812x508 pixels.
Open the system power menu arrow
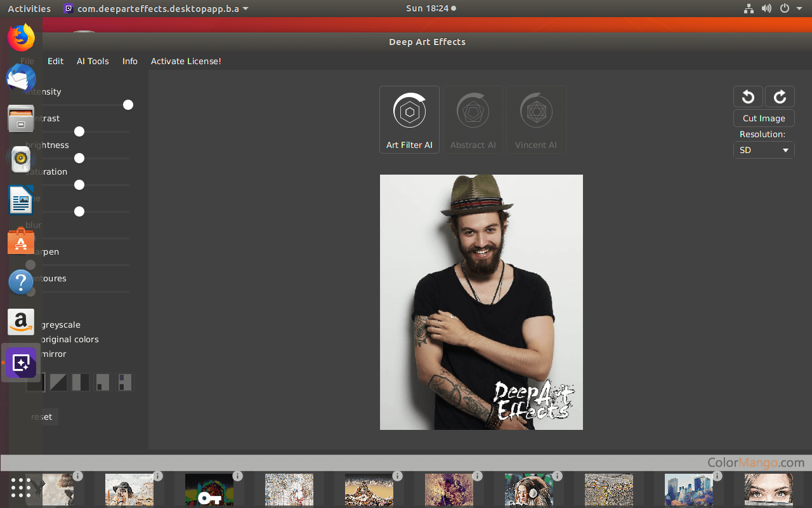(799, 9)
